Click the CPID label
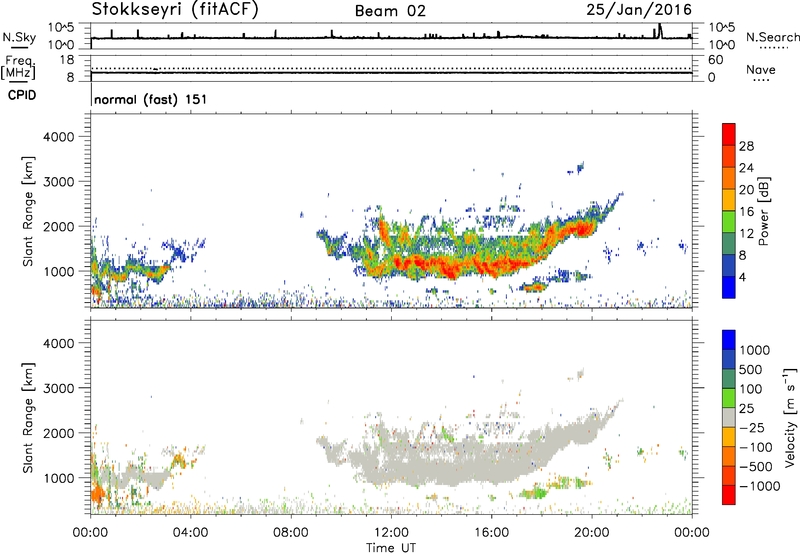The width and height of the screenshot is (800, 554). point(22,95)
